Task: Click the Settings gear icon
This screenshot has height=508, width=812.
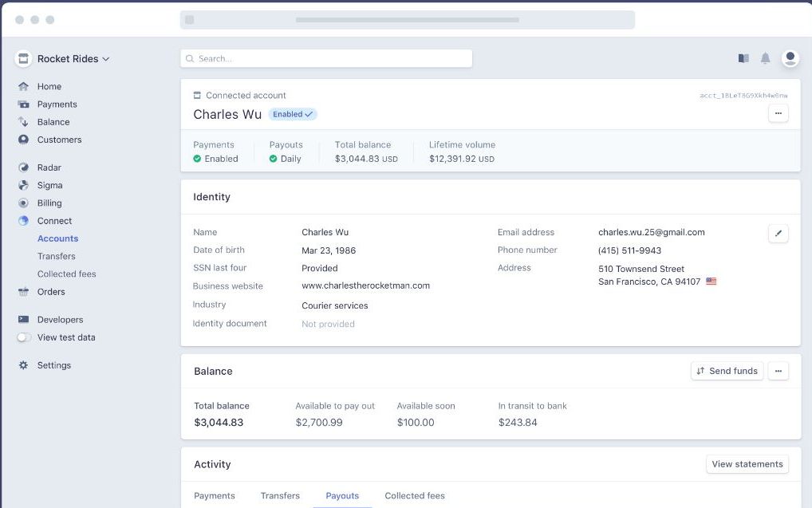Action: point(23,365)
